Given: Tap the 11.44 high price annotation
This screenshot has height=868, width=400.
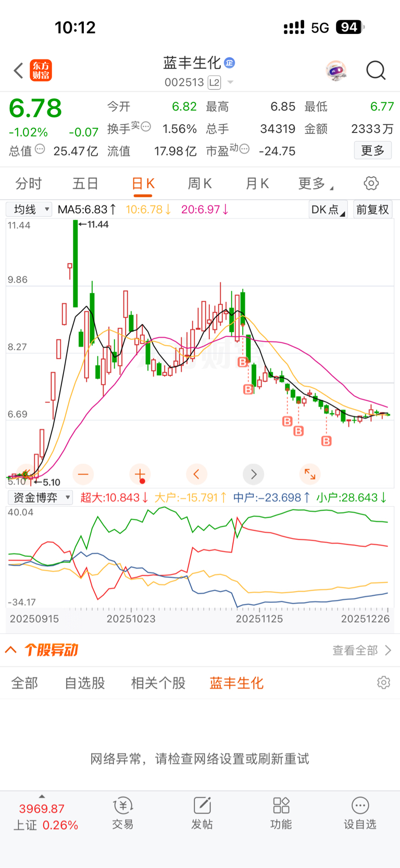Looking at the screenshot, I should click(93, 225).
